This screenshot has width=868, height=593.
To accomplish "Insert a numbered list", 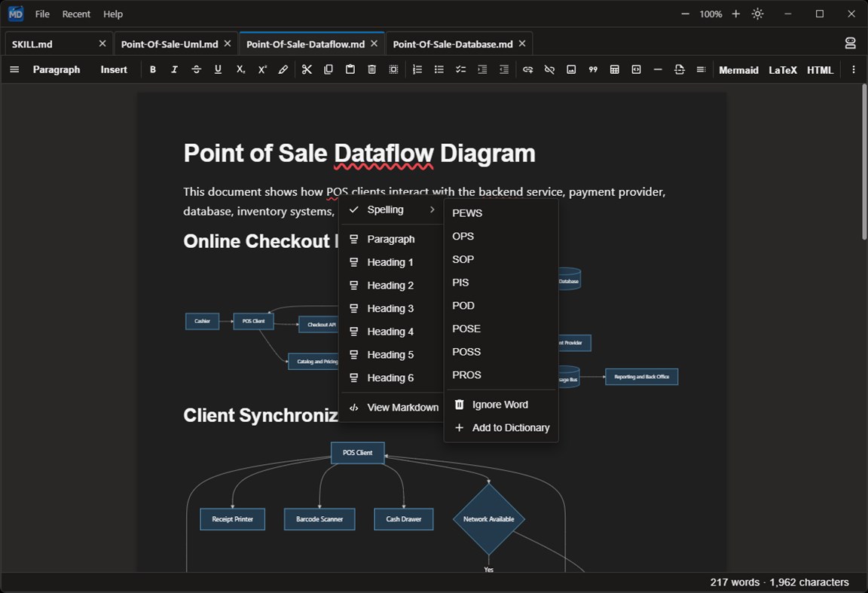I will (x=417, y=69).
